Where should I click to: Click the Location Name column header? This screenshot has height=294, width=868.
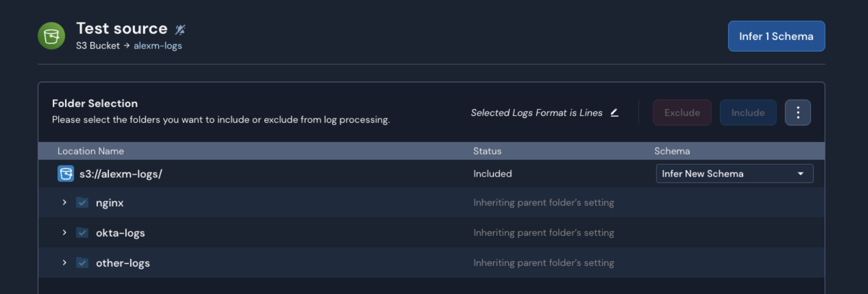tap(90, 151)
